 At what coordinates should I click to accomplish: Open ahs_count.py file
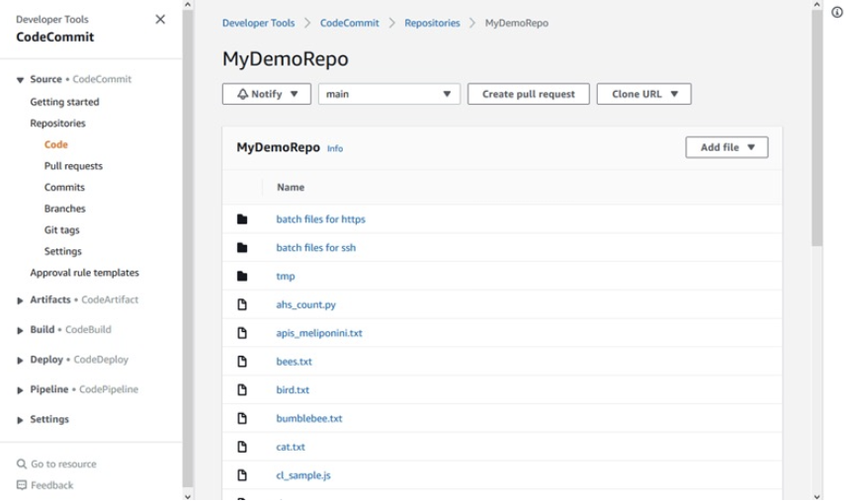(x=306, y=305)
